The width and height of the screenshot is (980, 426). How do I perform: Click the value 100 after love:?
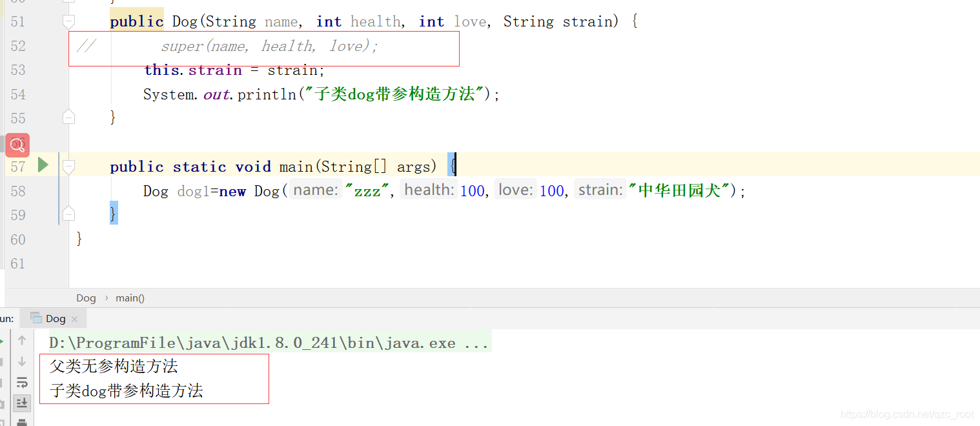click(x=552, y=191)
